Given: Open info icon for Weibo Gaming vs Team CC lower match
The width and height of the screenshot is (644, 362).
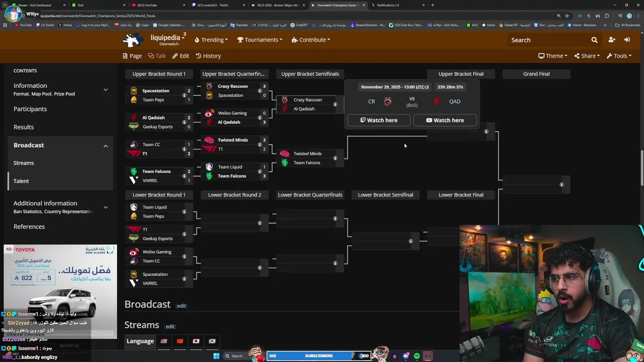Looking at the screenshot, I should [184, 256].
